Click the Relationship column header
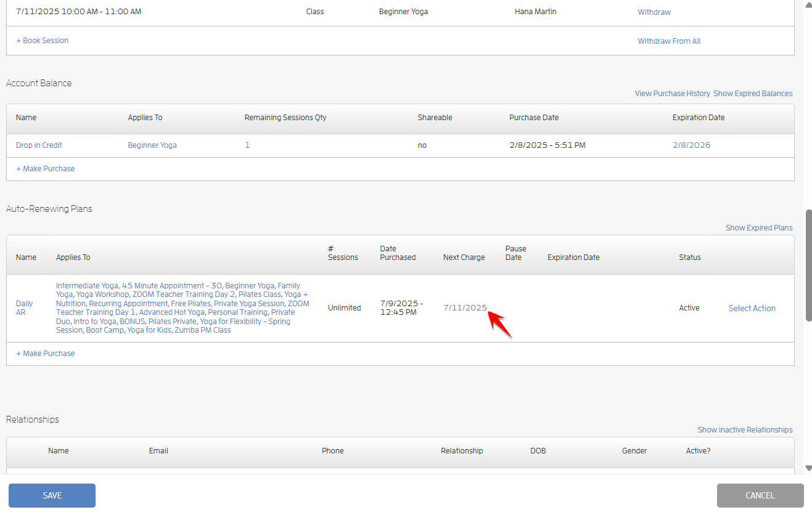 pyautogui.click(x=462, y=451)
